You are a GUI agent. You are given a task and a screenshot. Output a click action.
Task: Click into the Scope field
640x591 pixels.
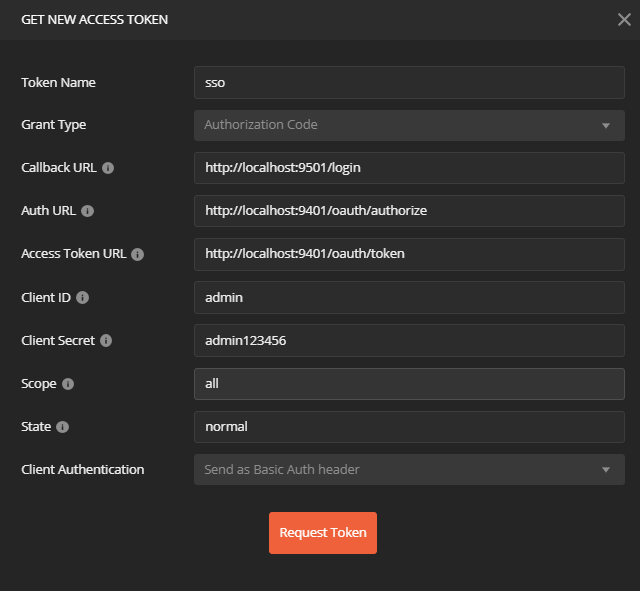(408, 383)
